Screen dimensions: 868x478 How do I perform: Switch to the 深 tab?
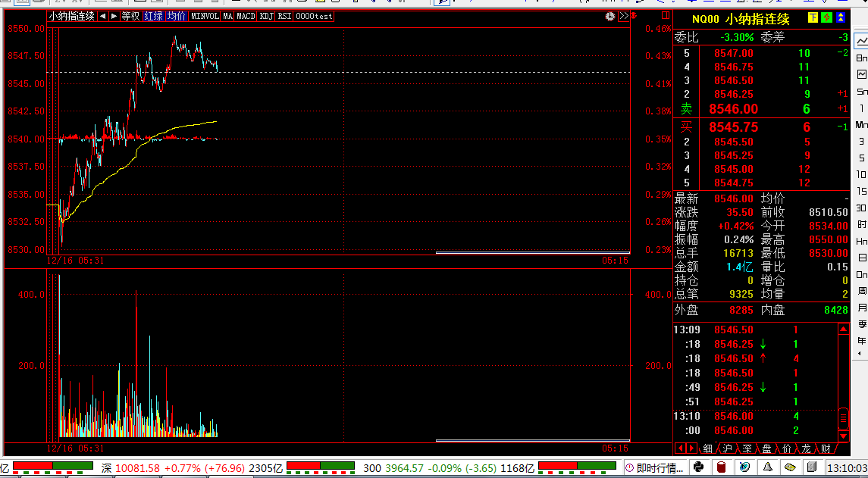coord(747,448)
